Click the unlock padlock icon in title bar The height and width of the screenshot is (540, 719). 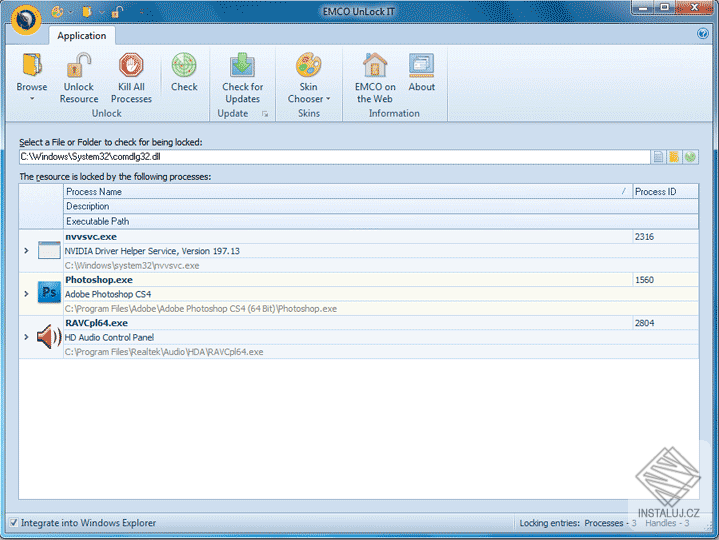pos(117,12)
